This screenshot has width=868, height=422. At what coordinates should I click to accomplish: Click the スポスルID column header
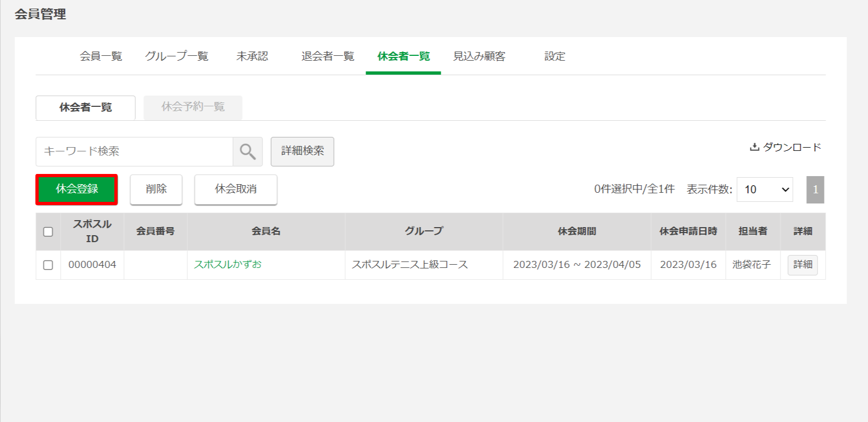click(92, 231)
